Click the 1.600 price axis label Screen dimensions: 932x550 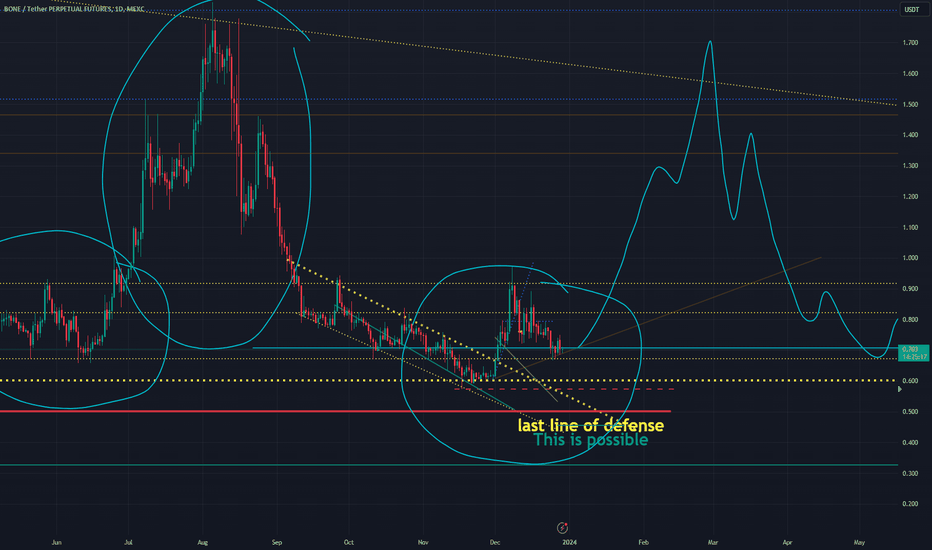[x=910, y=74]
